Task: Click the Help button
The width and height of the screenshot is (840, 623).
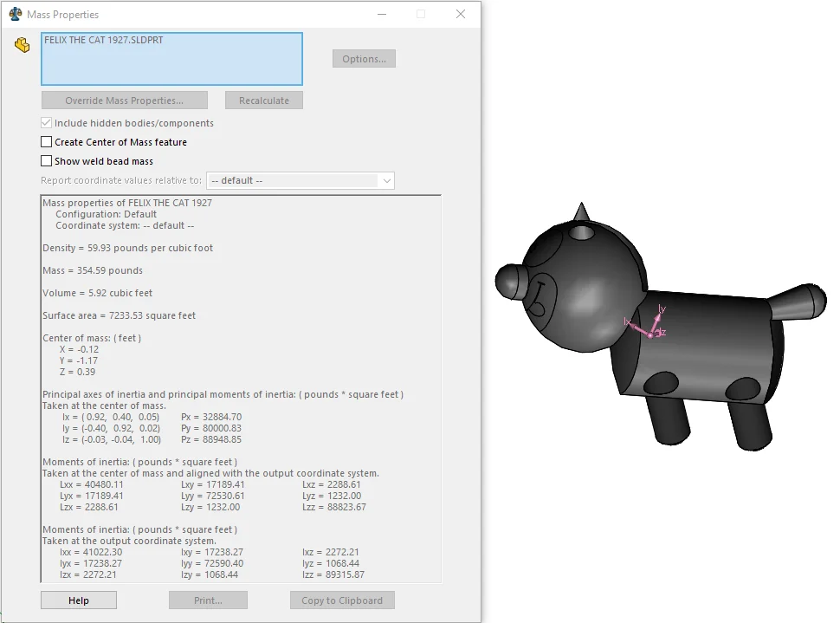Action: click(x=79, y=600)
